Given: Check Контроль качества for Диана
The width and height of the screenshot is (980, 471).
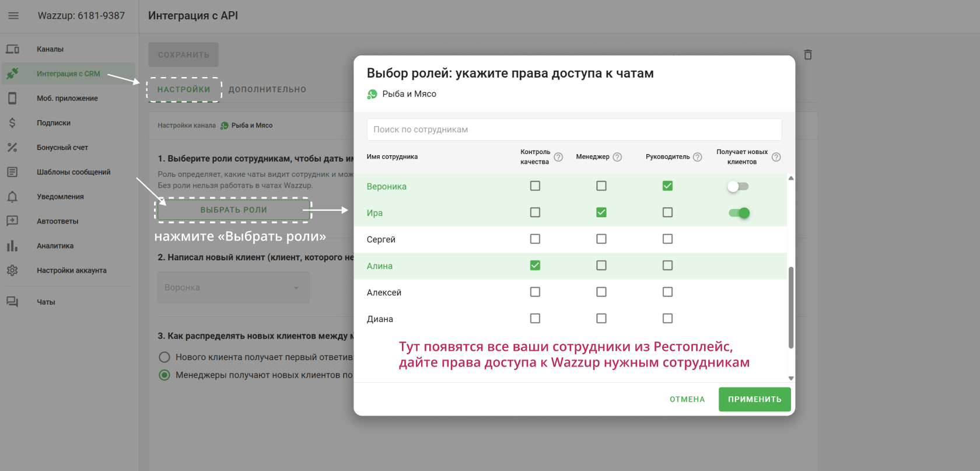Looking at the screenshot, I should click(535, 318).
